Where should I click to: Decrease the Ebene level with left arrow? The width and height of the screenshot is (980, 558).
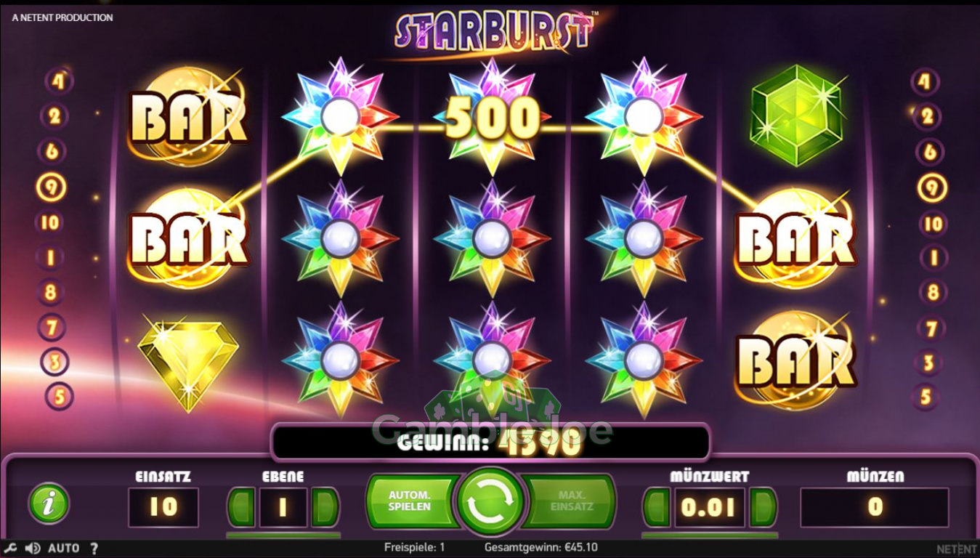(x=241, y=506)
